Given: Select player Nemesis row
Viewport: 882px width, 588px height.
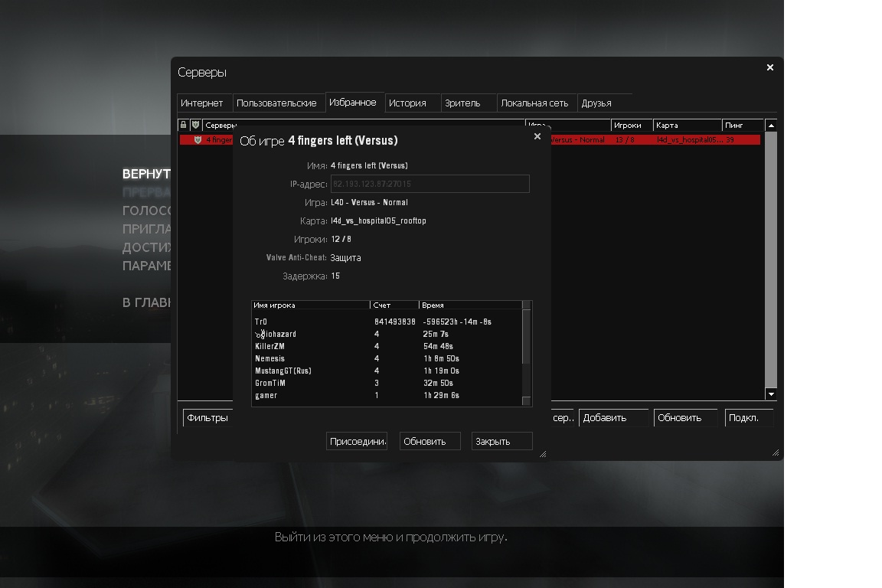Looking at the screenshot, I should point(387,359).
